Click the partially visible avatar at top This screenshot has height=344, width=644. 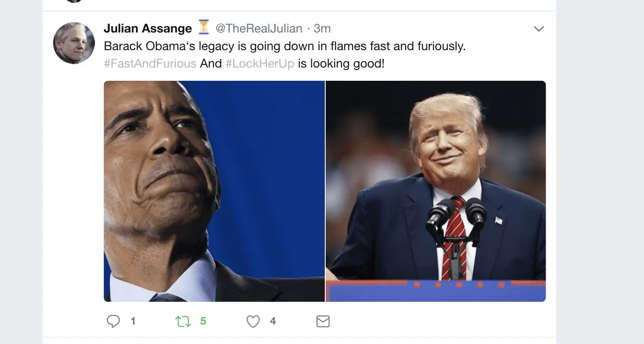[x=74, y=1]
